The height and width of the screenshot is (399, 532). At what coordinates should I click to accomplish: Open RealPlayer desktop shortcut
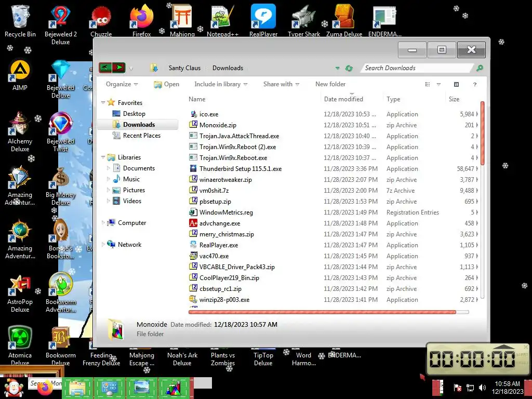point(263,20)
